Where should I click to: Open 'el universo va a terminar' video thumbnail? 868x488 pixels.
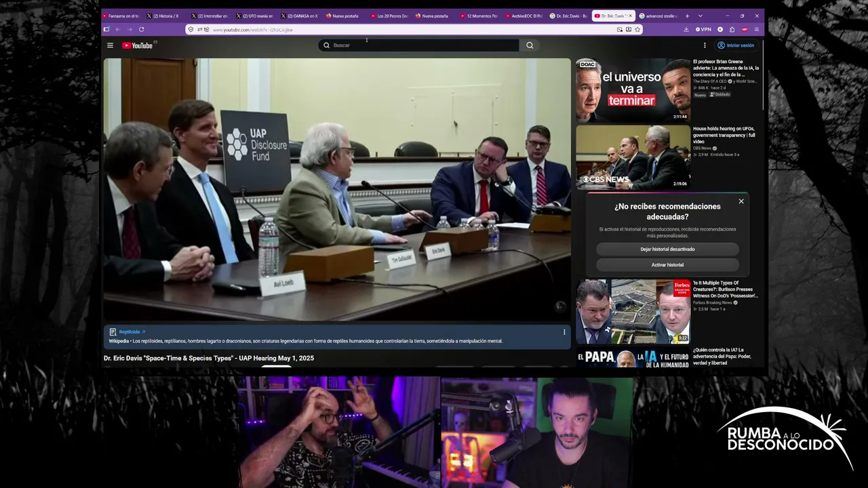[633, 89]
